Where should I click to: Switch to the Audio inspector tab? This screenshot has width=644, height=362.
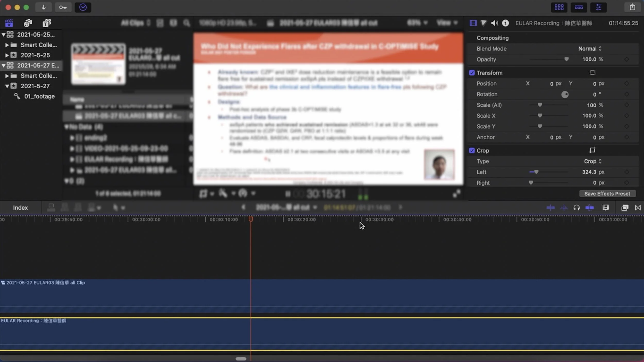coord(494,23)
